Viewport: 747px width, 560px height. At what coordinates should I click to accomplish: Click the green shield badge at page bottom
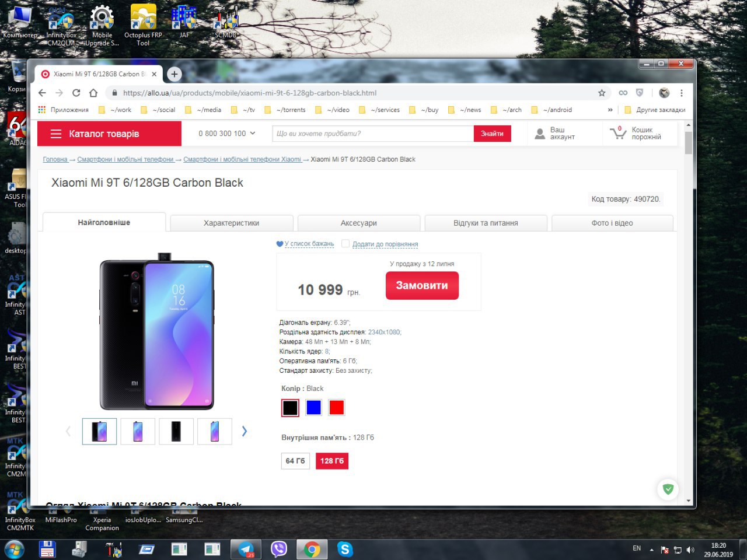(668, 489)
